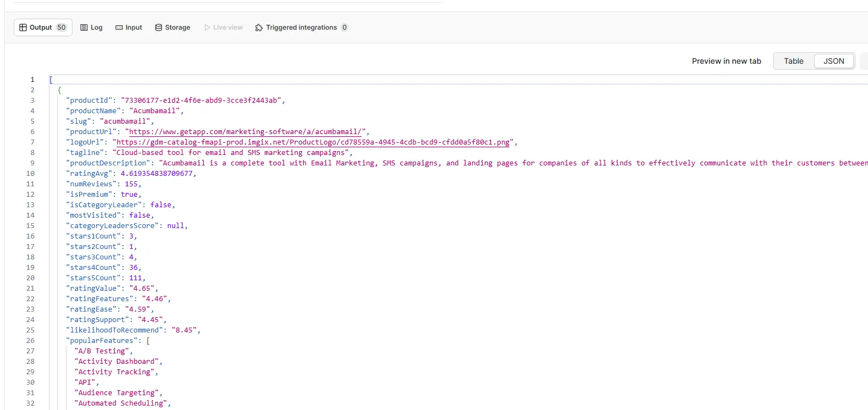Click the isPremium value true
The height and width of the screenshot is (410, 868).
[129, 195]
